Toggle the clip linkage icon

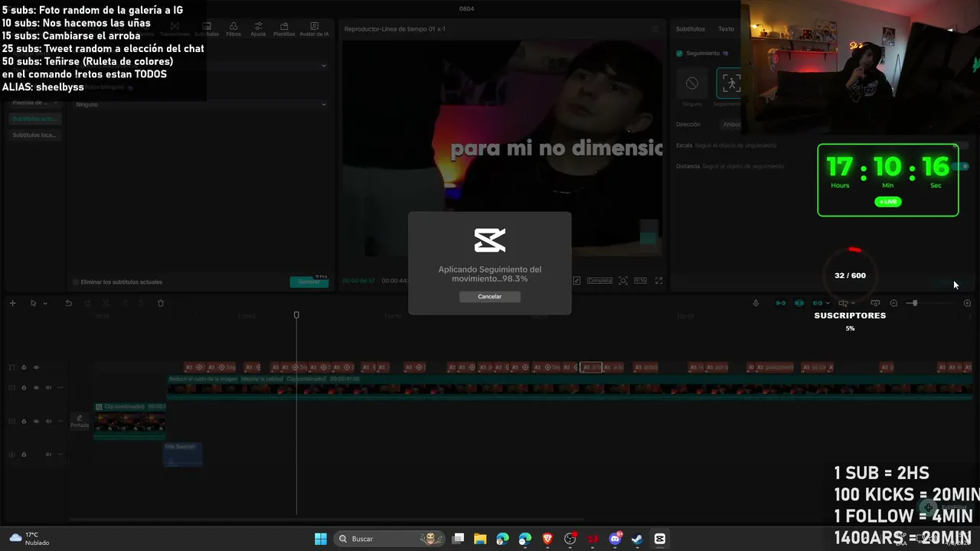[818, 303]
